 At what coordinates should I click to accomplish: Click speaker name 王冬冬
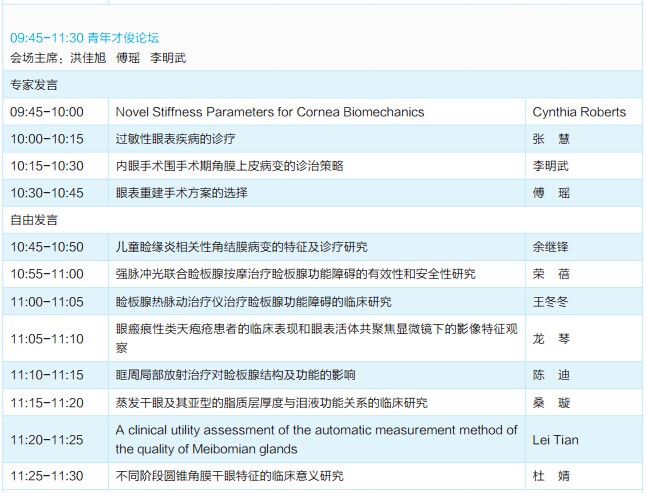(x=551, y=301)
